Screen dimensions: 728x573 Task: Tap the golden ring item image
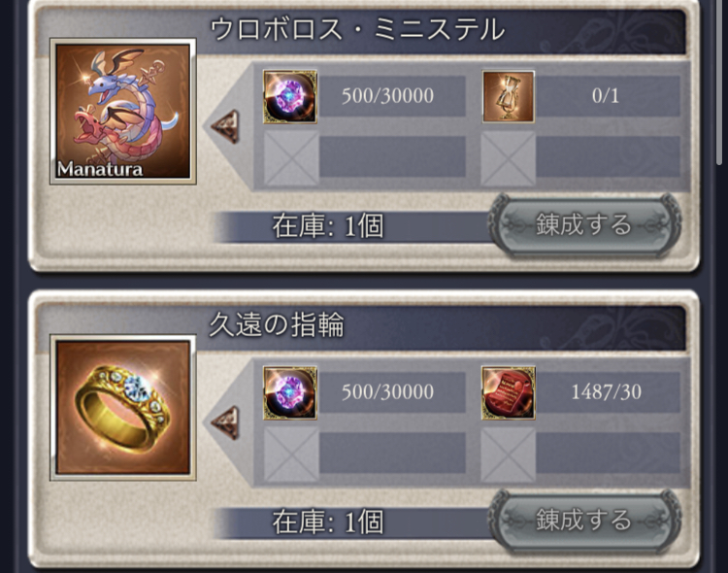click(x=123, y=408)
